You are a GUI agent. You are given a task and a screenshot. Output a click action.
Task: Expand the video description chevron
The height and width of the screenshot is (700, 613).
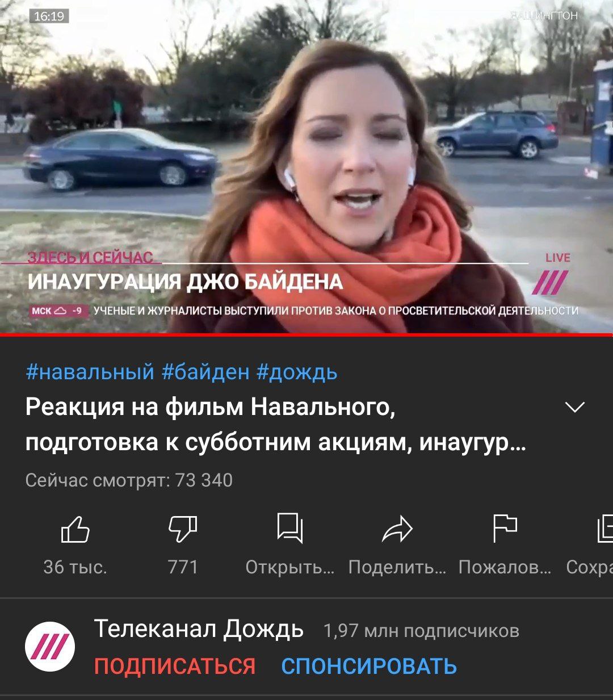(576, 408)
